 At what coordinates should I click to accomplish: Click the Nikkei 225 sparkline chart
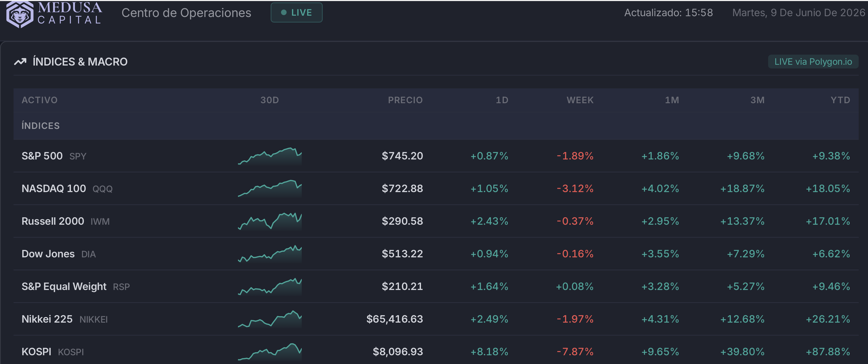270,319
